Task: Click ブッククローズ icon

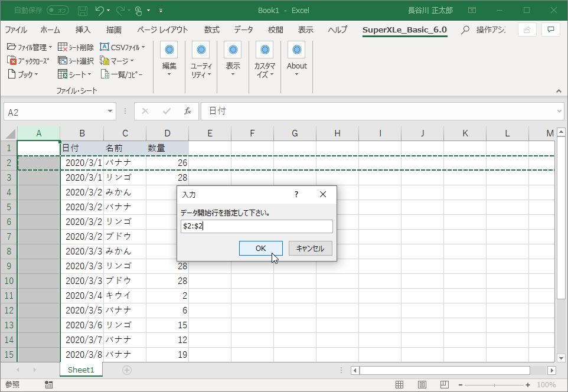Action: pos(28,61)
